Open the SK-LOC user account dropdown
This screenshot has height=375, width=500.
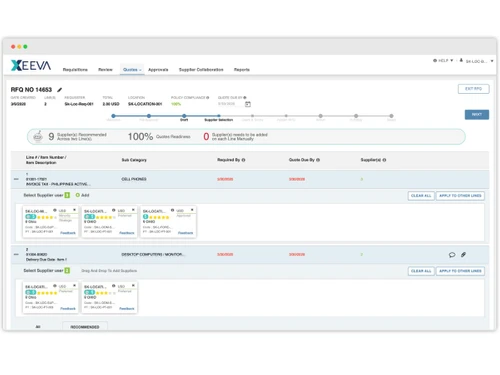(477, 61)
